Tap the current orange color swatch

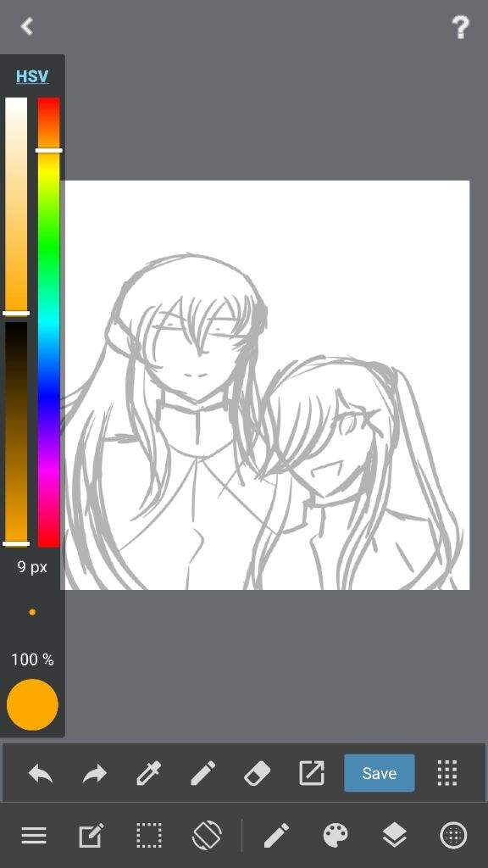pos(32,704)
